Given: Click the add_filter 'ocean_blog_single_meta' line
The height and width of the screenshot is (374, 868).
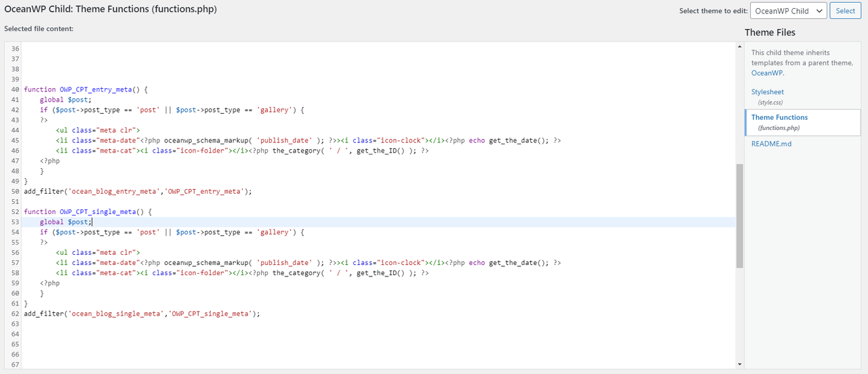Looking at the screenshot, I should click(142, 314).
